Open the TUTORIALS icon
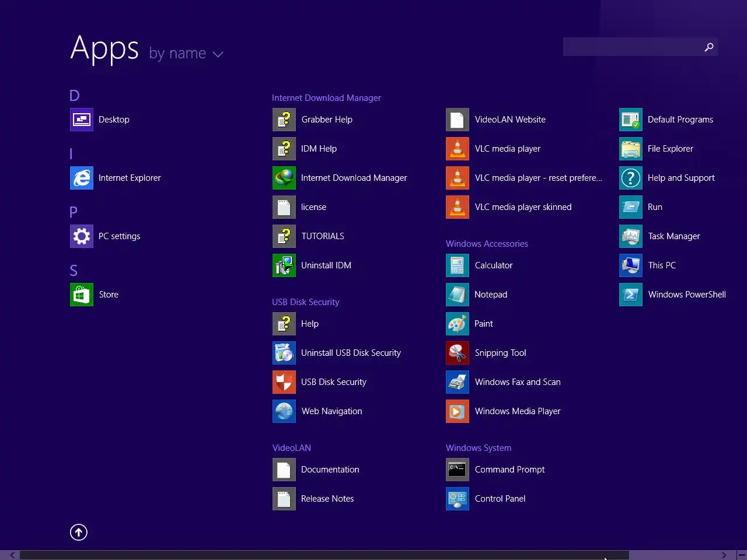 pos(284,236)
